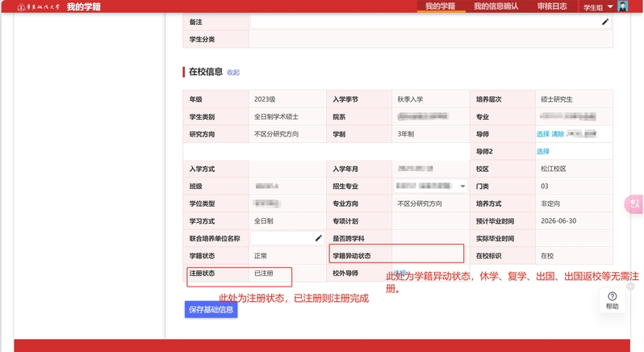Screen dimensions: 644x352
Task: Click the pink translate floating icon on right edge
Action: pos(635,205)
